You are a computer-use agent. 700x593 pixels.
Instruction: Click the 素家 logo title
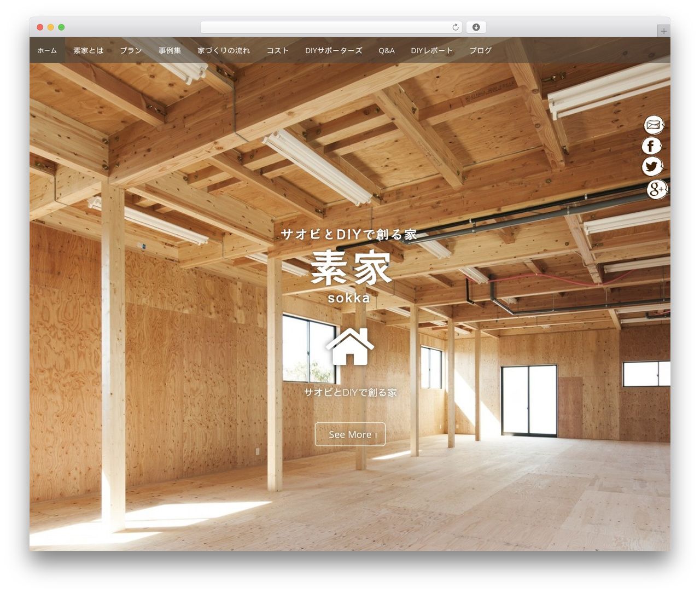tap(351, 268)
